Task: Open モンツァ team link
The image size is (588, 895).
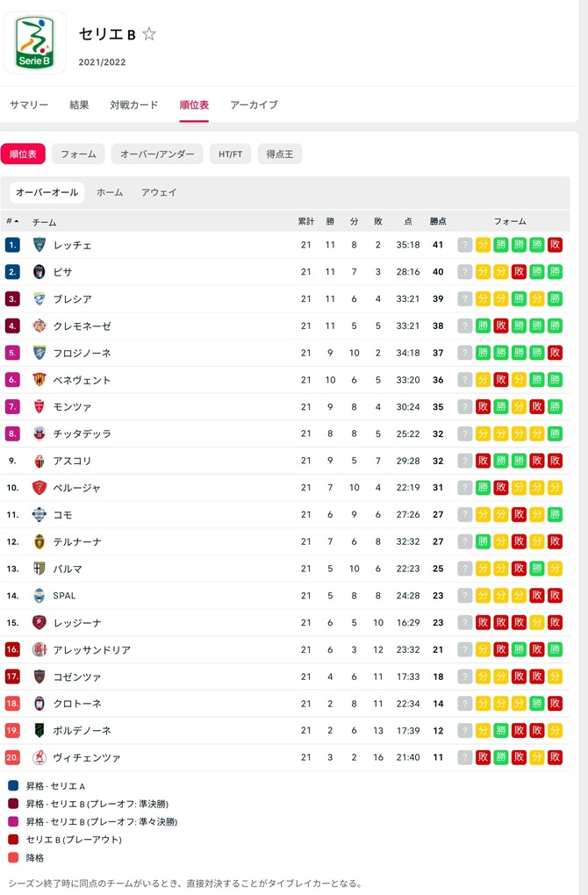Action: [x=72, y=407]
